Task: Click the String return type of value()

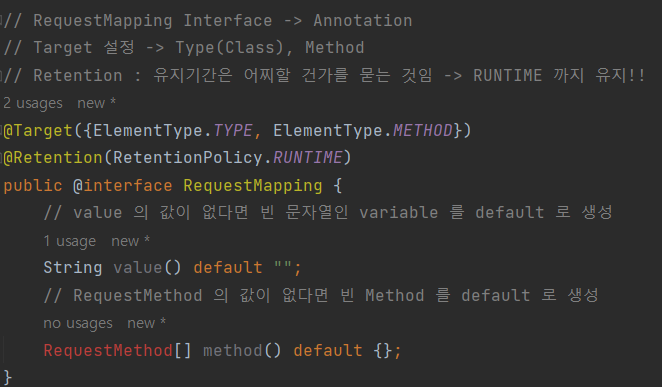Action: tap(73, 268)
